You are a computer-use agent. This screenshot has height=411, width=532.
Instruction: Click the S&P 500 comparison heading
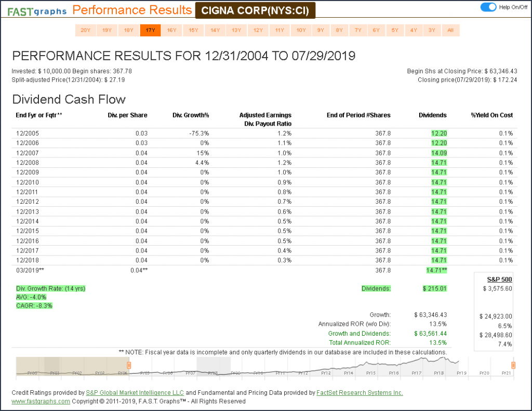499,280
